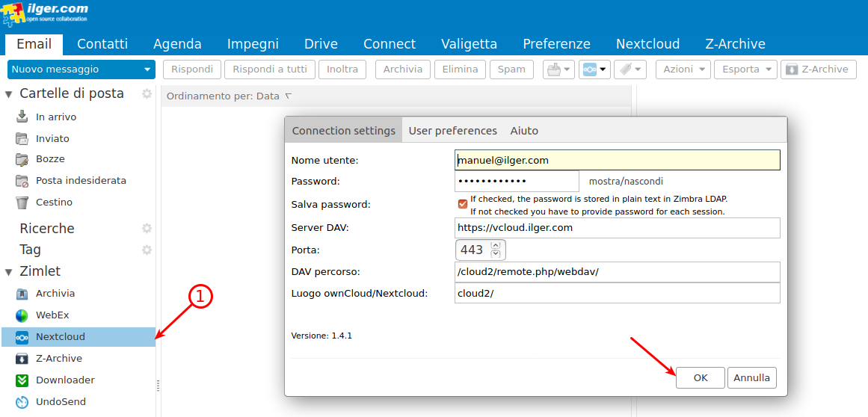The width and height of the screenshot is (868, 417).
Task: Click the Archivia toolbar button
Action: [403, 69]
